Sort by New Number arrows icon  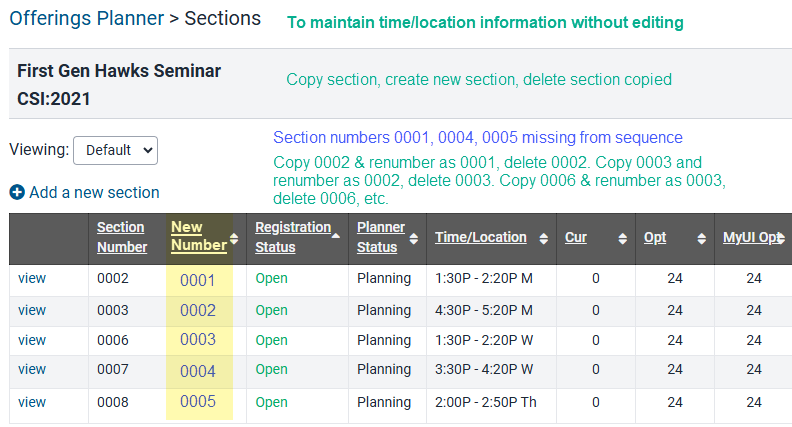pos(234,239)
